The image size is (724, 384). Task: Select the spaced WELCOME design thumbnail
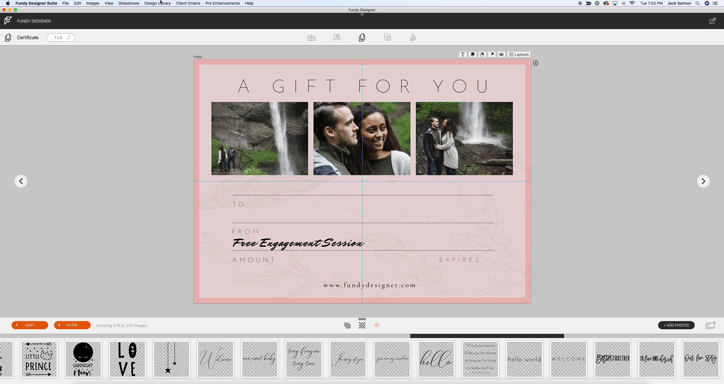coord(568,360)
